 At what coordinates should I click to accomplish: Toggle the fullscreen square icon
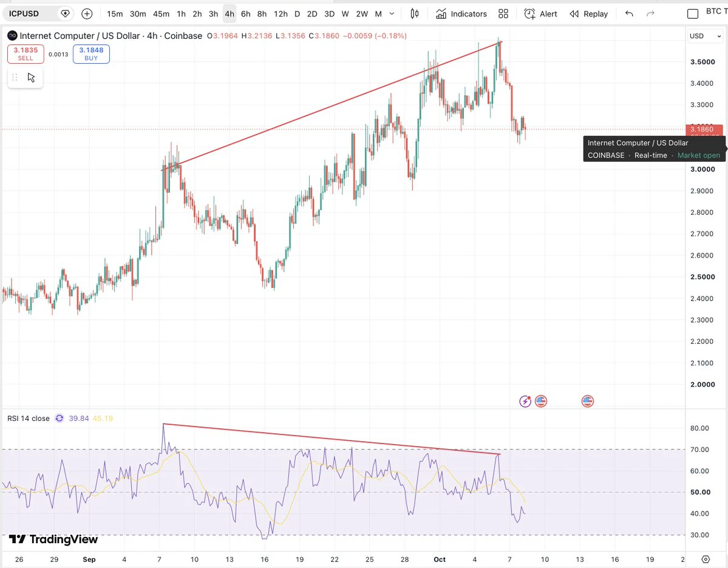693,14
